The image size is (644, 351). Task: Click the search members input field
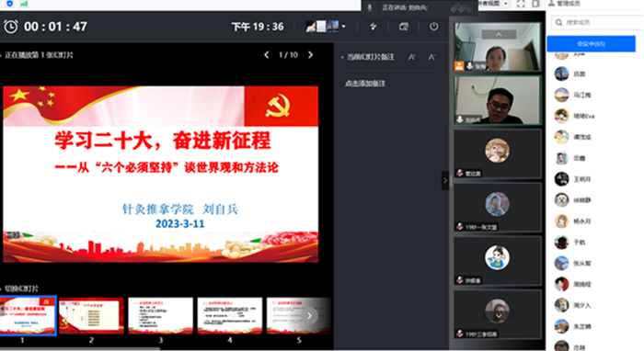click(x=598, y=23)
